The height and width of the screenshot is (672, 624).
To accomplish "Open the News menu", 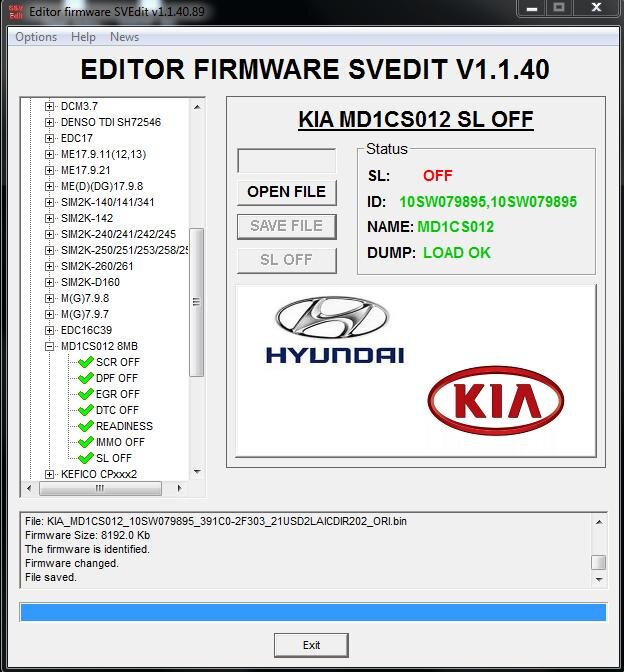I will coord(124,37).
